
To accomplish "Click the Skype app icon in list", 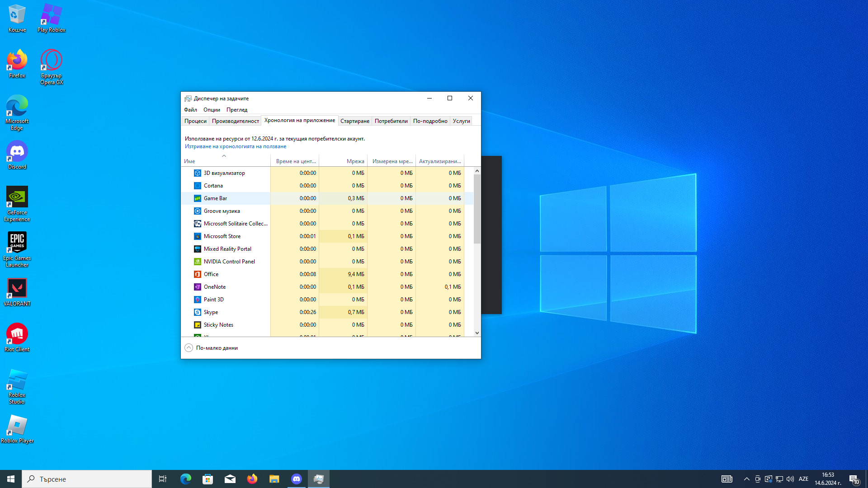I will coord(198,312).
